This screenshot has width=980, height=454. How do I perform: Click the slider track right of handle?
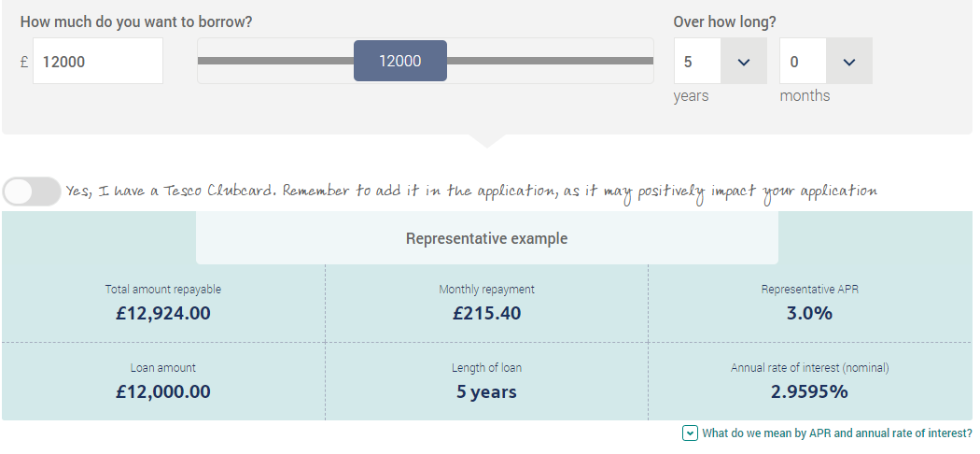550,61
